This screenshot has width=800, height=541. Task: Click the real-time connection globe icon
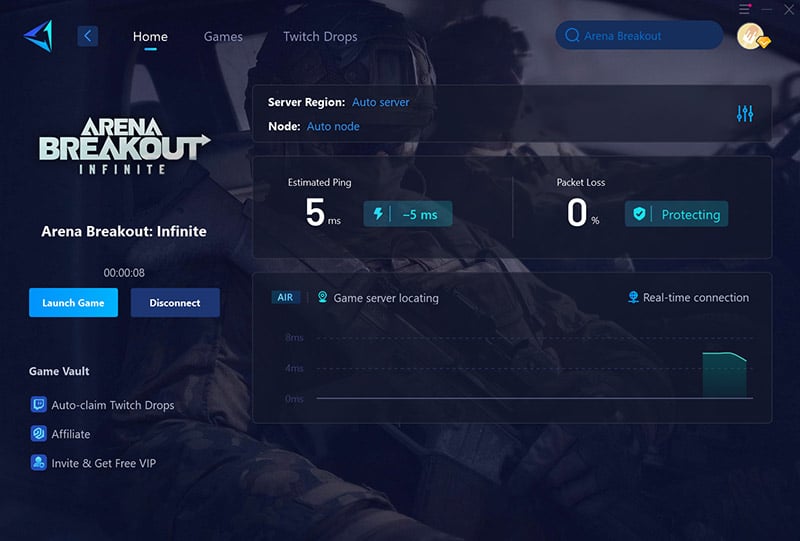click(x=633, y=297)
